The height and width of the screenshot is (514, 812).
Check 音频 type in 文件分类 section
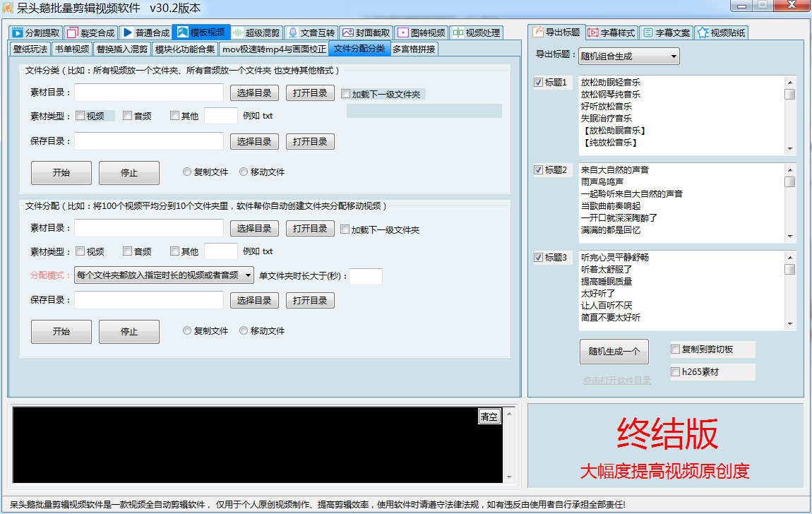[x=127, y=116]
